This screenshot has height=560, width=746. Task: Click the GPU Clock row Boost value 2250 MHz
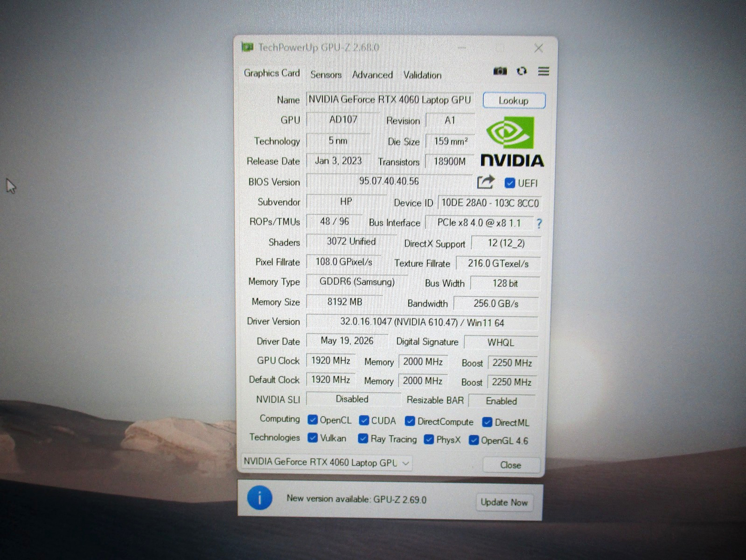512,363
